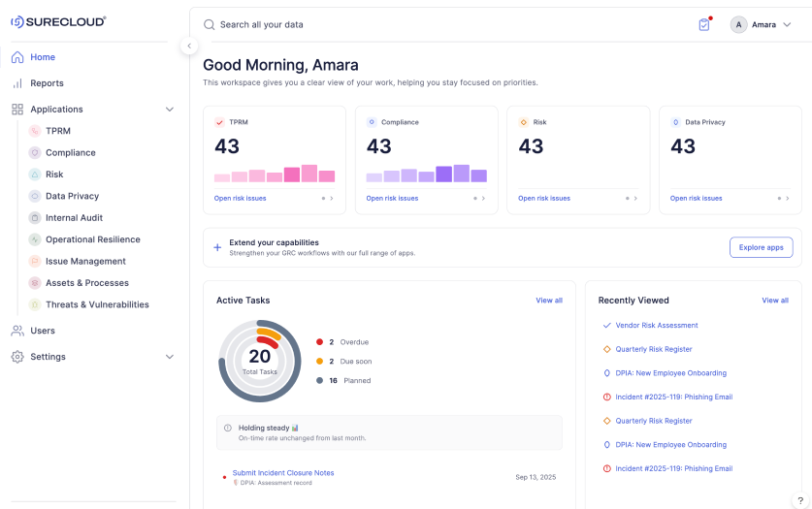Open the tasks clipboard notification icon

(704, 24)
